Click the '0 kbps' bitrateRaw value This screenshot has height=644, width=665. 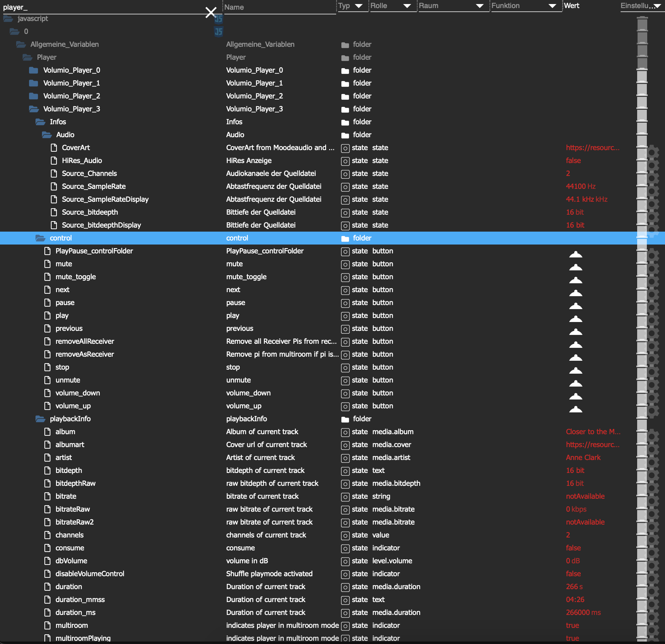tap(576, 509)
